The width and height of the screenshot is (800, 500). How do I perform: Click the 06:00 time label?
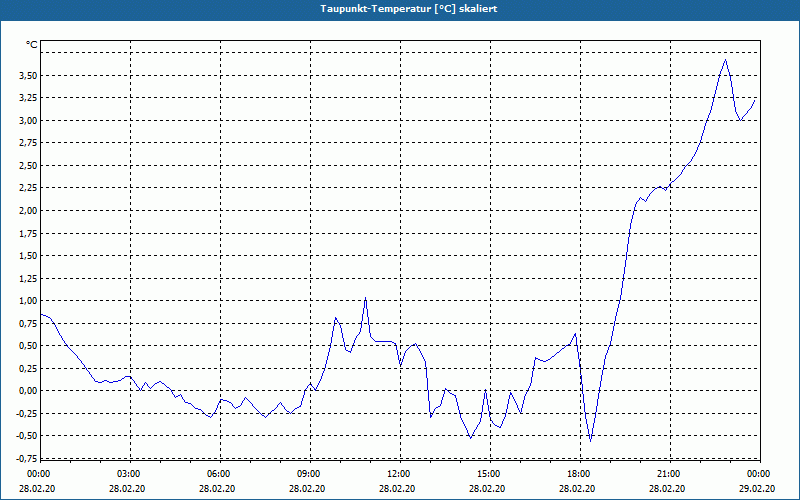click(220, 474)
